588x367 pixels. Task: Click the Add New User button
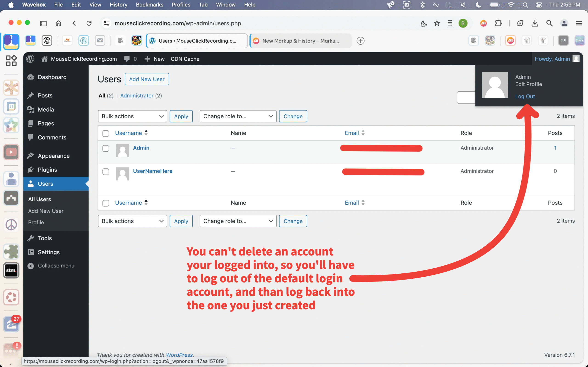pos(147,79)
